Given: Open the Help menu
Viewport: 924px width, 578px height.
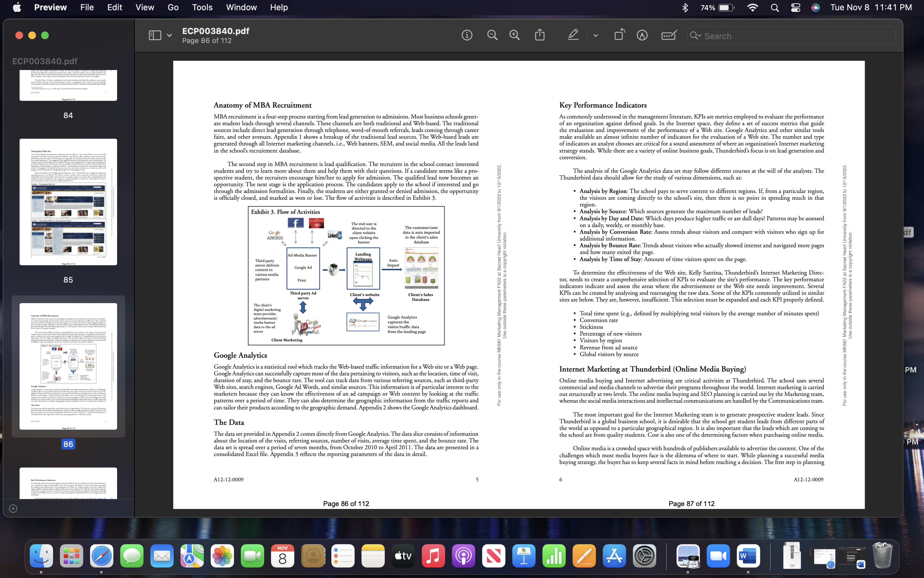Looking at the screenshot, I should [279, 7].
